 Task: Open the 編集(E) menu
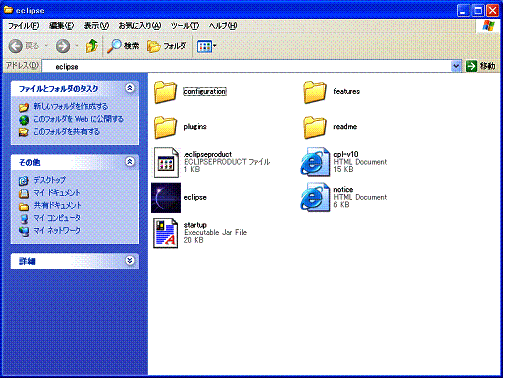pos(61,26)
